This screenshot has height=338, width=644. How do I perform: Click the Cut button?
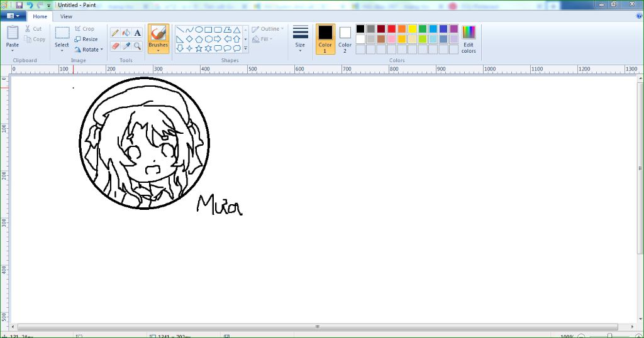[x=33, y=29]
